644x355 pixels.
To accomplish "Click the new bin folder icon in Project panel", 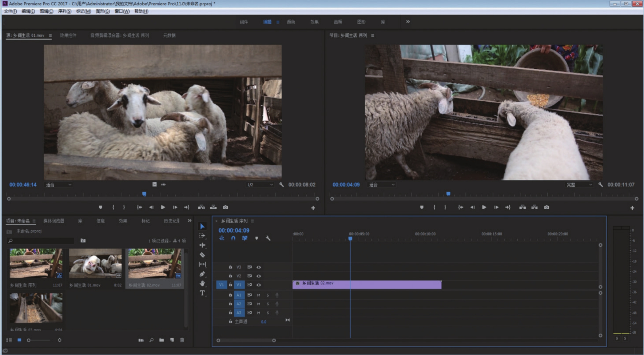I will tap(162, 340).
